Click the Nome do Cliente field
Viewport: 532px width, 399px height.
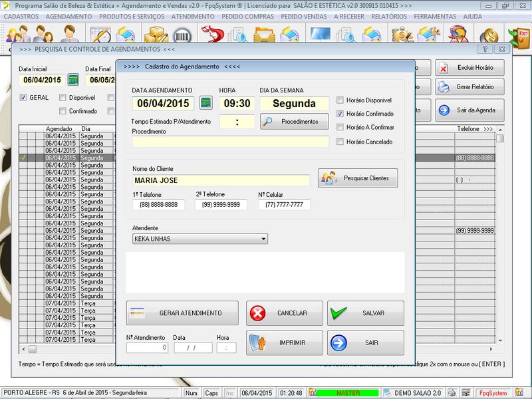221,180
